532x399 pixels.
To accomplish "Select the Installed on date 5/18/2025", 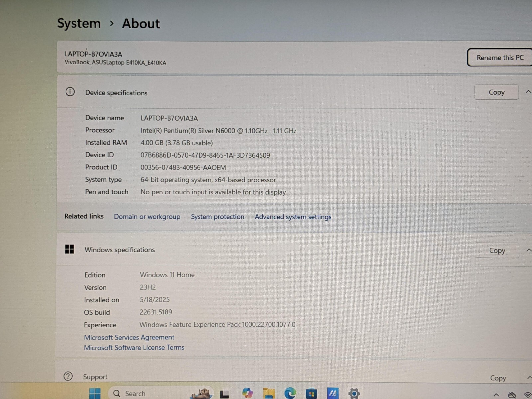I will [155, 299].
